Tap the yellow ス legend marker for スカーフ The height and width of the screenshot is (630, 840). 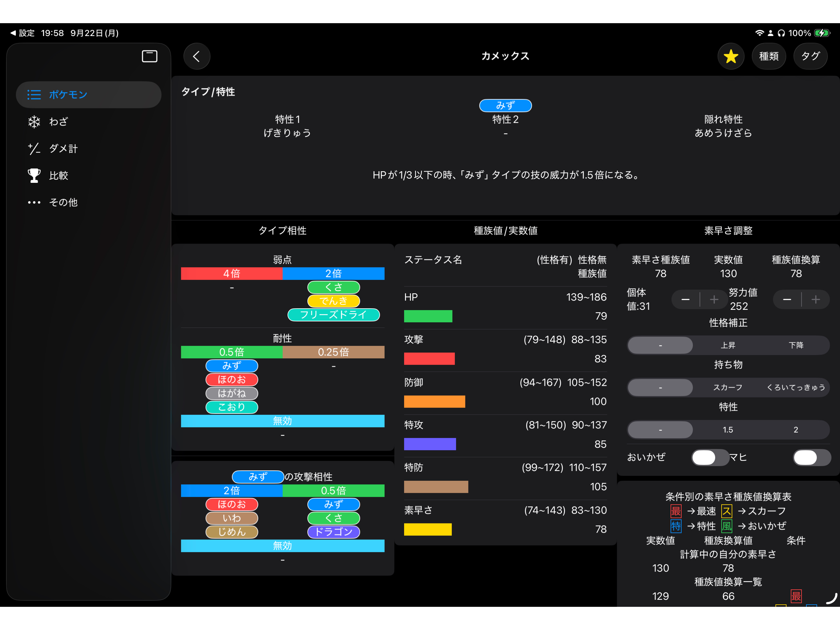(x=726, y=511)
